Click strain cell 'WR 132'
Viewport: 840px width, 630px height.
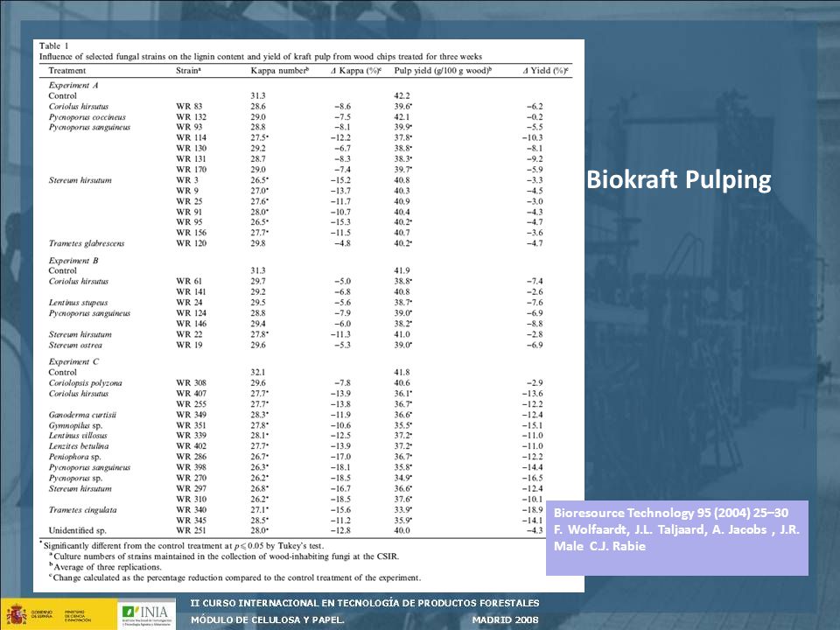click(x=192, y=116)
